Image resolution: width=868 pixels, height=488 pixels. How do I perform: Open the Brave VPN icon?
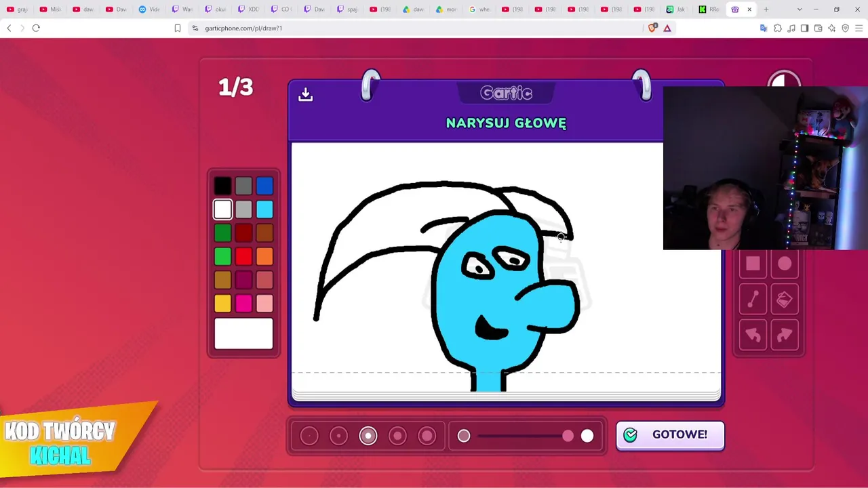pos(845,28)
